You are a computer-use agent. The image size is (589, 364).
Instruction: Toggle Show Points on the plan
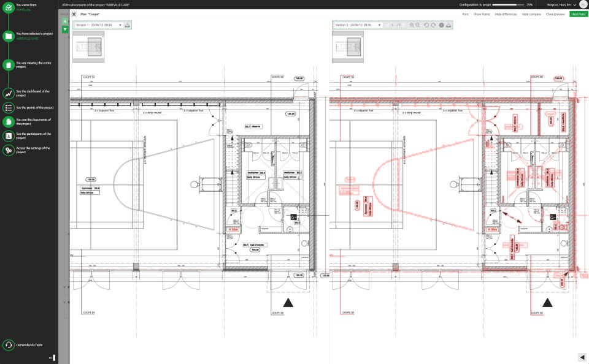[482, 14]
